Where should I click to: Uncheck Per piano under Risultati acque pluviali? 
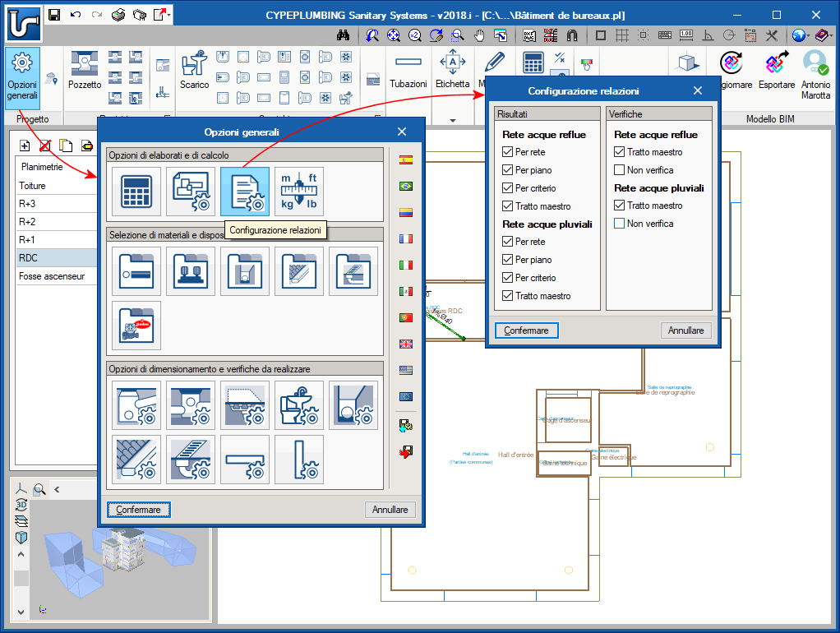(x=507, y=260)
